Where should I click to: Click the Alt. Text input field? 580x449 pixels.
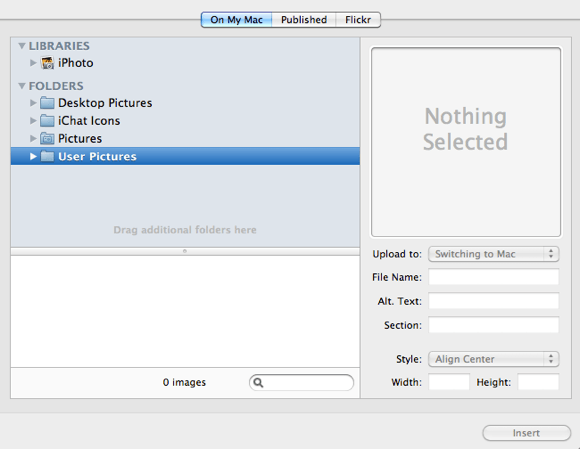tap(493, 301)
